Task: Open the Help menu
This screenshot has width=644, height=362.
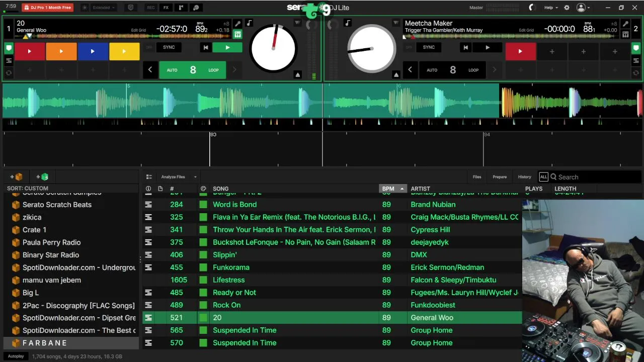Action: pos(551,8)
